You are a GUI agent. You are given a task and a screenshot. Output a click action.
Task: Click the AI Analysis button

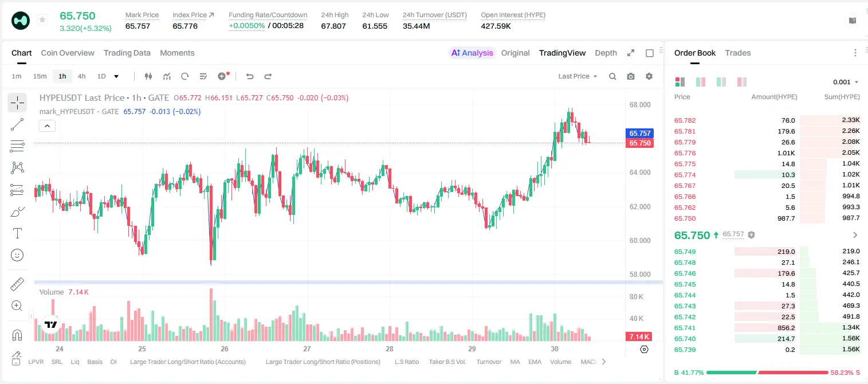pyautogui.click(x=472, y=53)
